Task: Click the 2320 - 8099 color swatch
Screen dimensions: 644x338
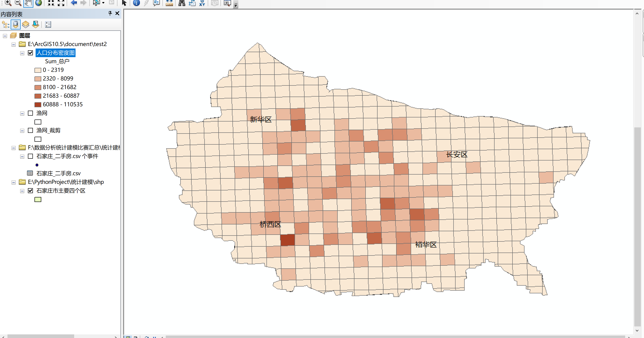Action: 38,79
